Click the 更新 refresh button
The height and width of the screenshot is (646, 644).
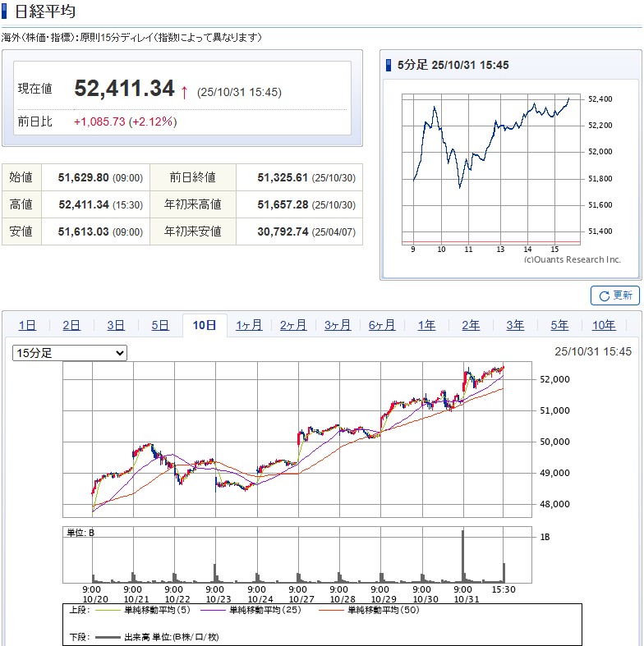[615, 296]
